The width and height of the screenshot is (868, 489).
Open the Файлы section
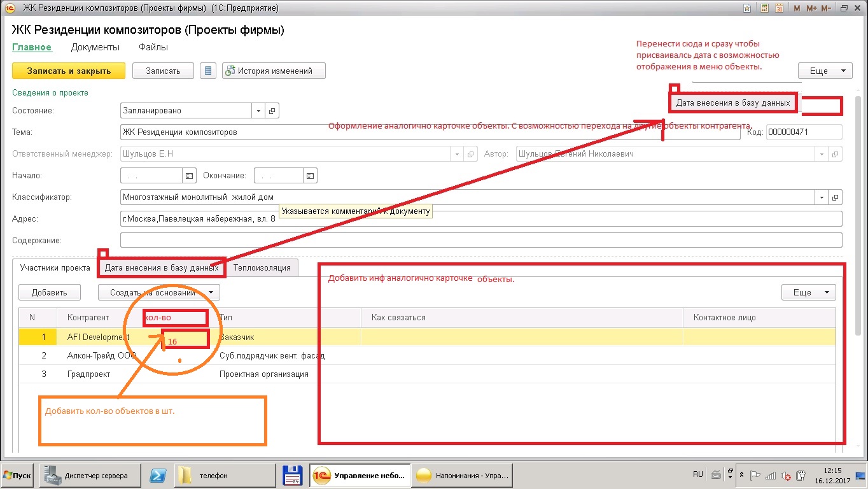tap(153, 47)
